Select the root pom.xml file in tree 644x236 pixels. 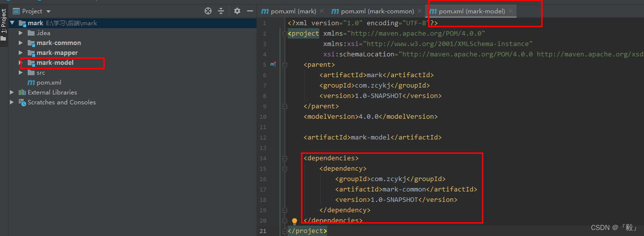(x=49, y=83)
